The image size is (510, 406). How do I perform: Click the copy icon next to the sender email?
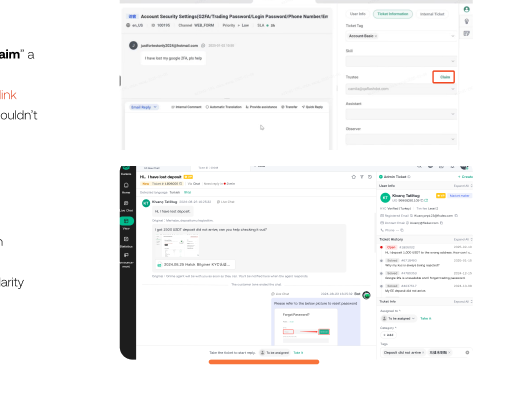pos(203,45)
